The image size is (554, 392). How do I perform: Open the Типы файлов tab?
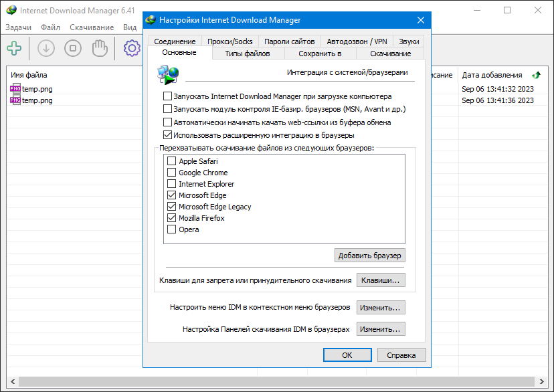(x=248, y=54)
